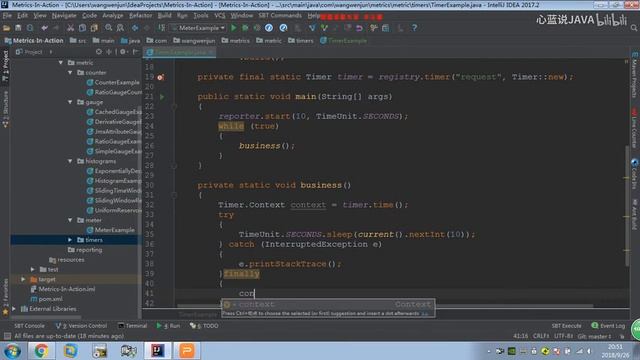Click the VCS Commit changes icon
Screen dimensions: 640x360
tap(324, 28)
